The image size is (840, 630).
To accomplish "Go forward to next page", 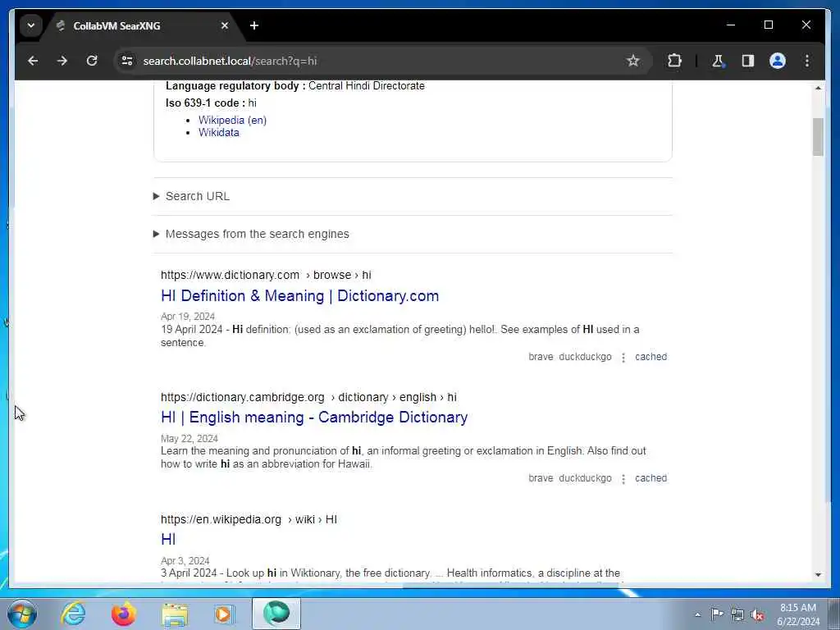I will point(62,61).
